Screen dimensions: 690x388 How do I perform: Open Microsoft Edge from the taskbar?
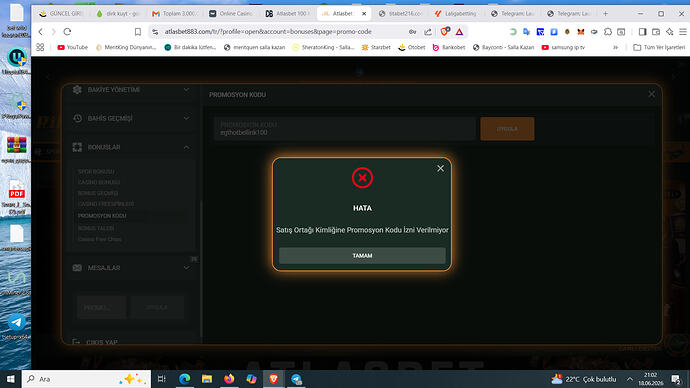point(184,379)
